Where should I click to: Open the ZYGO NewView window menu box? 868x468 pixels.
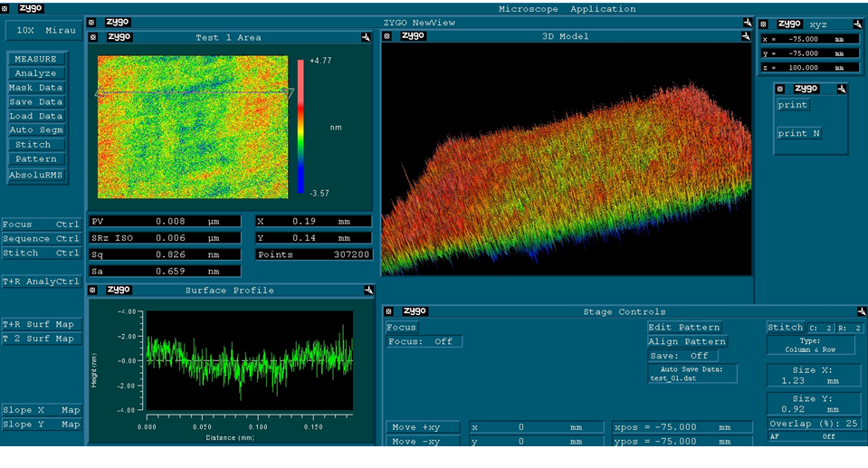click(x=91, y=22)
